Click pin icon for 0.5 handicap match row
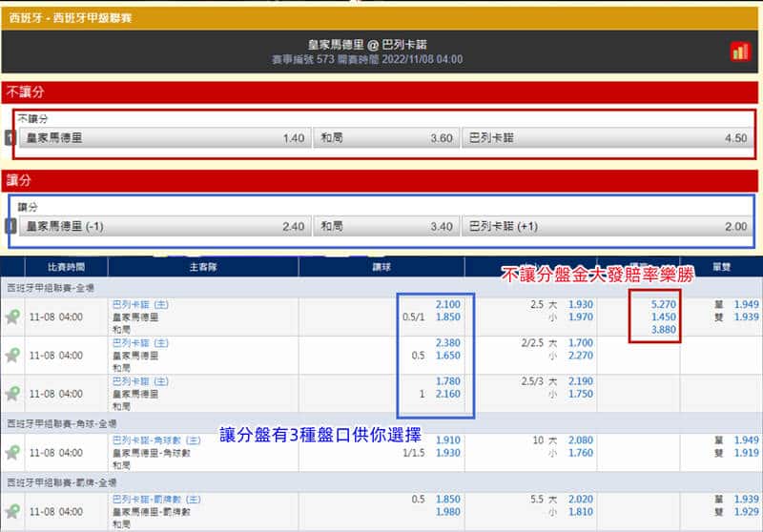The height and width of the screenshot is (532, 763). [x=12, y=356]
